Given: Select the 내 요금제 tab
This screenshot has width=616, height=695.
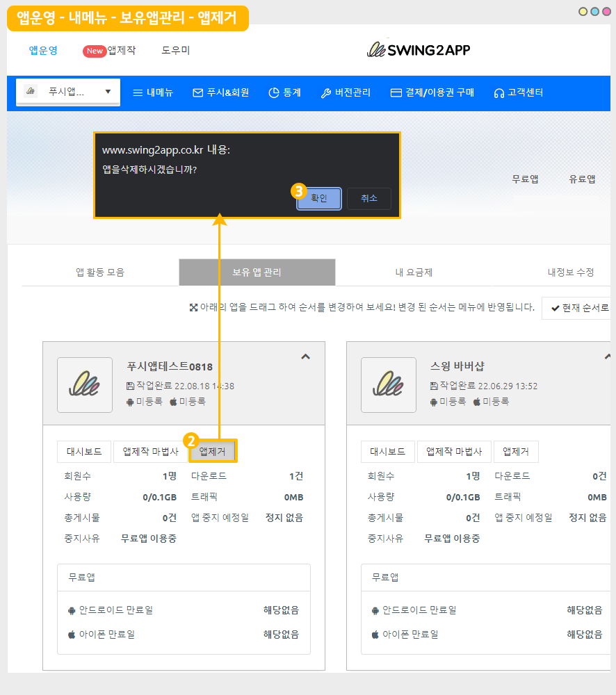Looking at the screenshot, I should click(414, 272).
